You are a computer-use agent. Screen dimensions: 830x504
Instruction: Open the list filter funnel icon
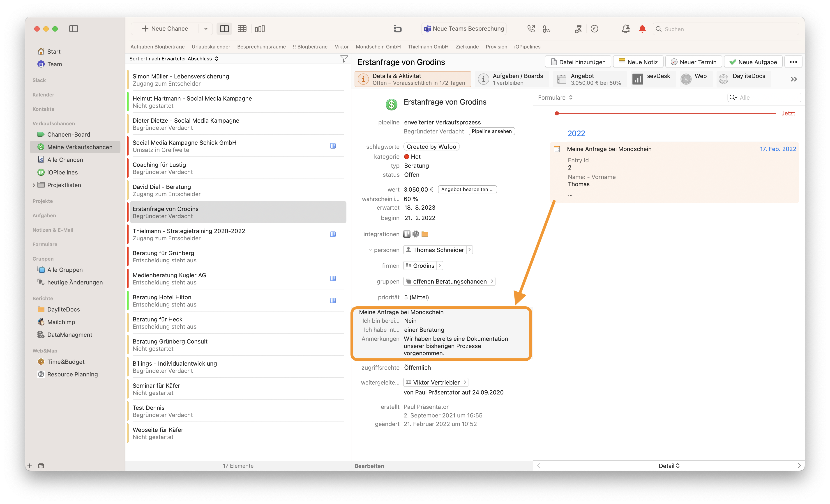click(344, 59)
